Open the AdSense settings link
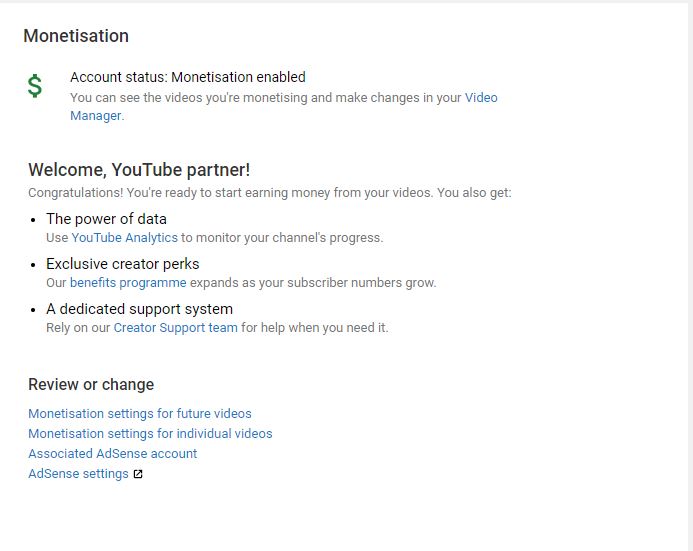Viewport: 693px width, 551px height. (78, 474)
